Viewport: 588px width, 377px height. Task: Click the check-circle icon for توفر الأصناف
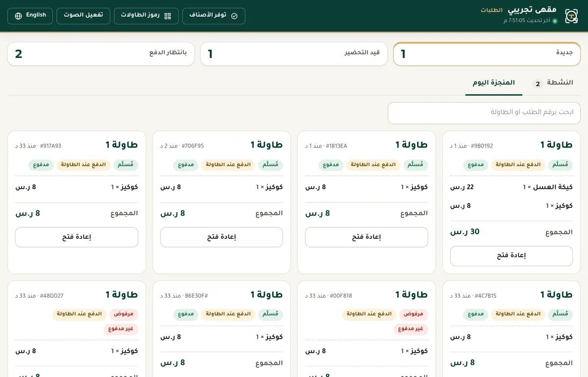[x=234, y=16]
